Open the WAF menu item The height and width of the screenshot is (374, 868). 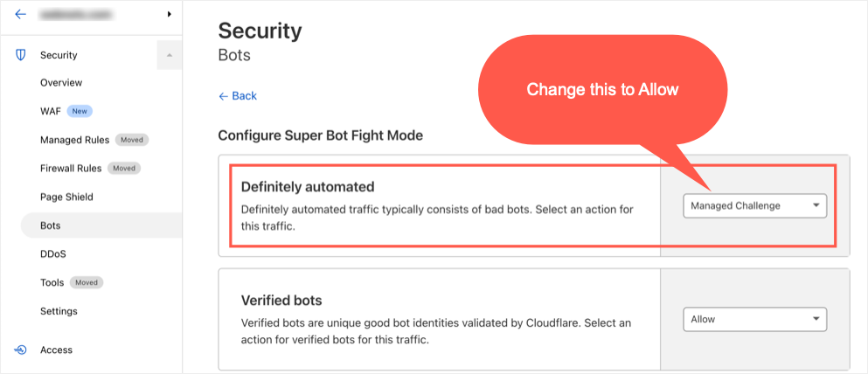click(x=51, y=111)
